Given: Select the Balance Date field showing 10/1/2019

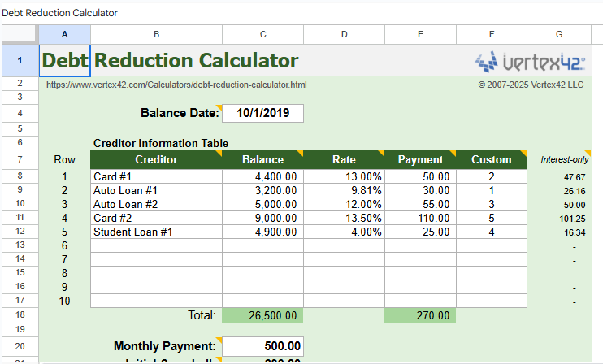Looking at the screenshot, I should point(262,114).
